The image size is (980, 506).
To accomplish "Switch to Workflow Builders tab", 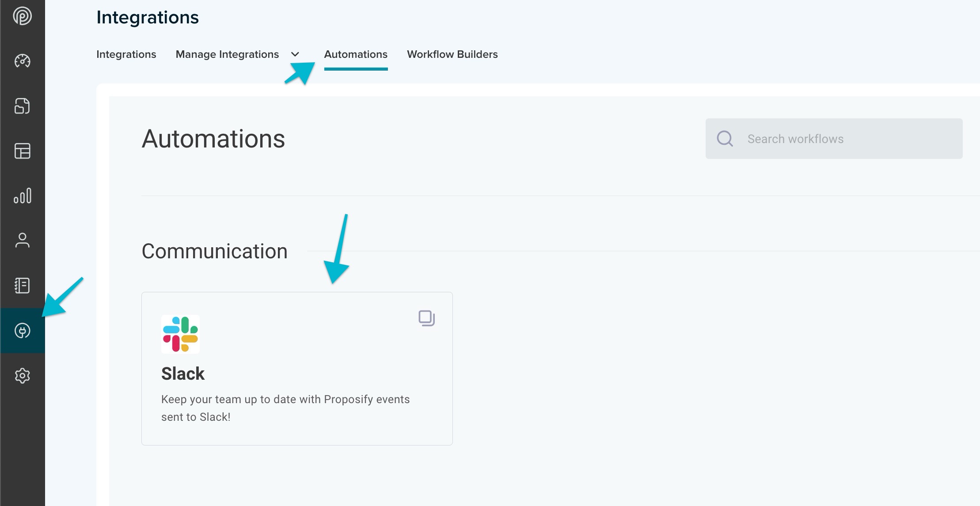I will click(452, 54).
